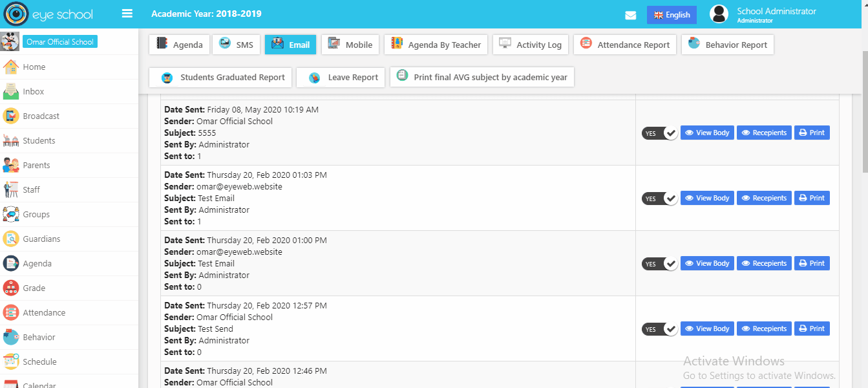The width and height of the screenshot is (868, 388).
Task: Click the sender text omar@eyeweb.website at 01:03 PM
Action: point(239,186)
